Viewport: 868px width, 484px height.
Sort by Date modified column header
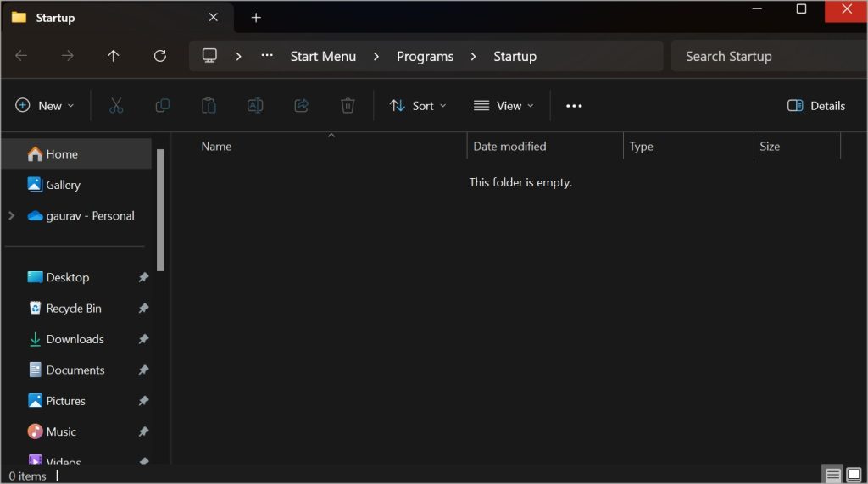(509, 147)
